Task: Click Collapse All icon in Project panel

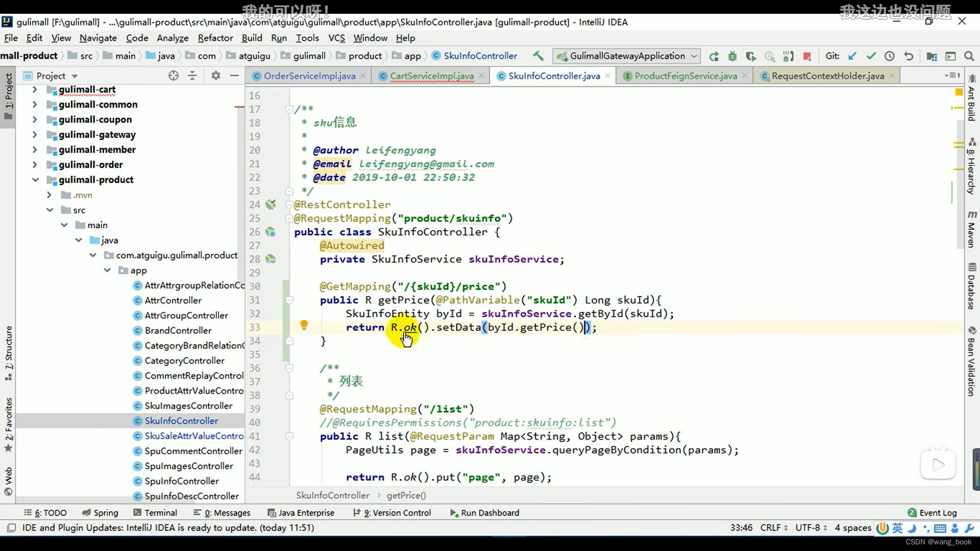Action: tap(192, 76)
